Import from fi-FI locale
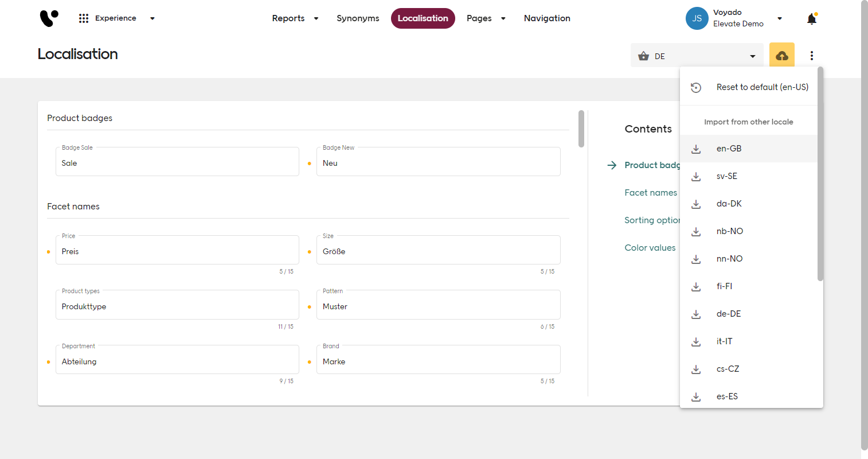The width and height of the screenshot is (868, 459). (749, 286)
